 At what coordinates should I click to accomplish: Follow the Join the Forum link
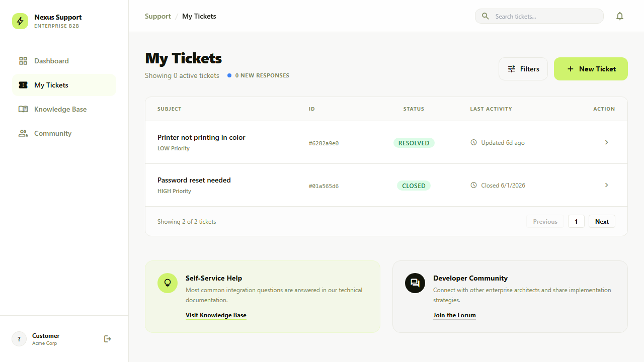pyautogui.click(x=454, y=315)
